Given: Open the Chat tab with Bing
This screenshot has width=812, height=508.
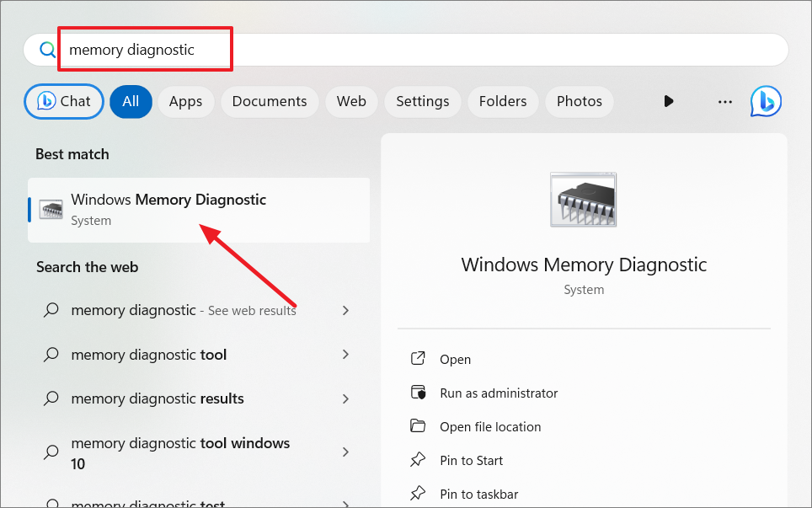Looking at the screenshot, I should pyautogui.click(x=64, y=101).
